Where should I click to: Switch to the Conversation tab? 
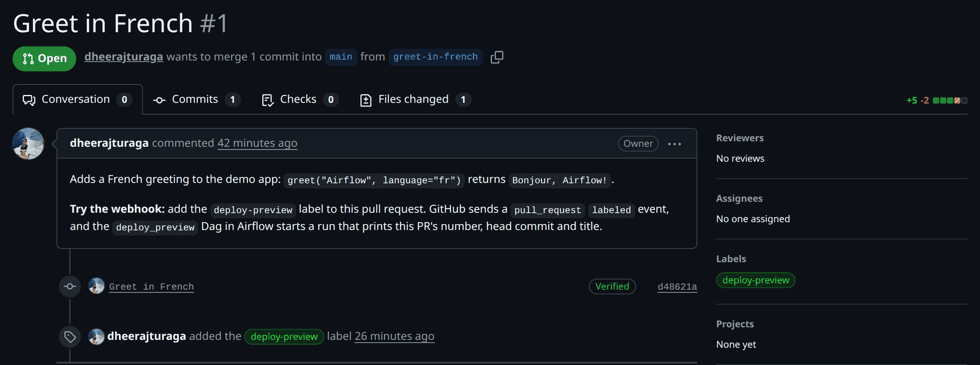77,99
